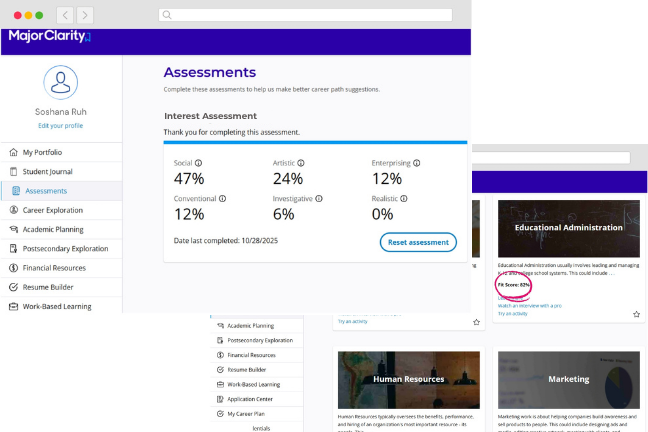Select Assessments in the front sidebar
The image size is (648, 432).
pos(61,191)
